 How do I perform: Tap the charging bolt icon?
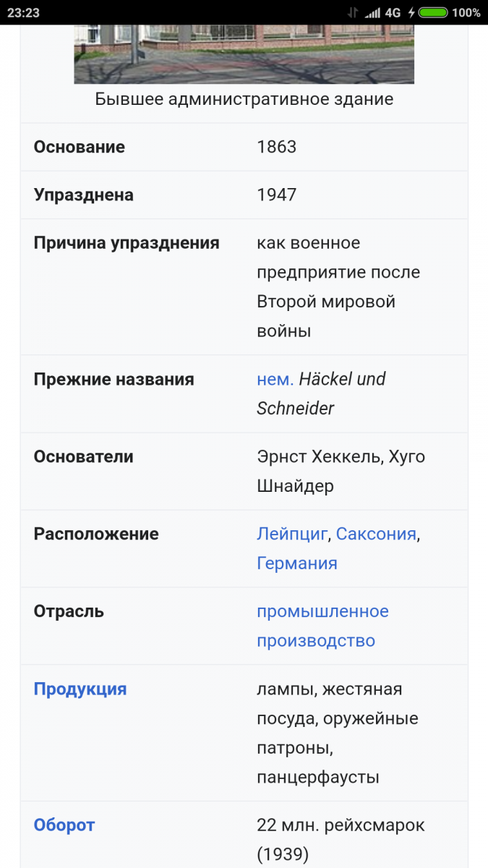(411, 12)
